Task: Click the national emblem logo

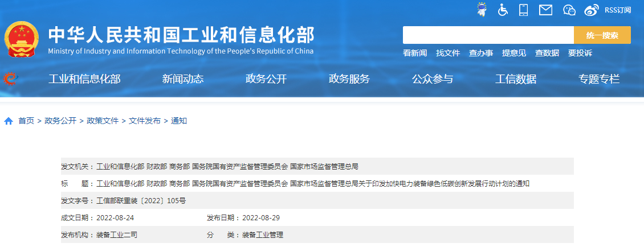Action: pos(22,39)
